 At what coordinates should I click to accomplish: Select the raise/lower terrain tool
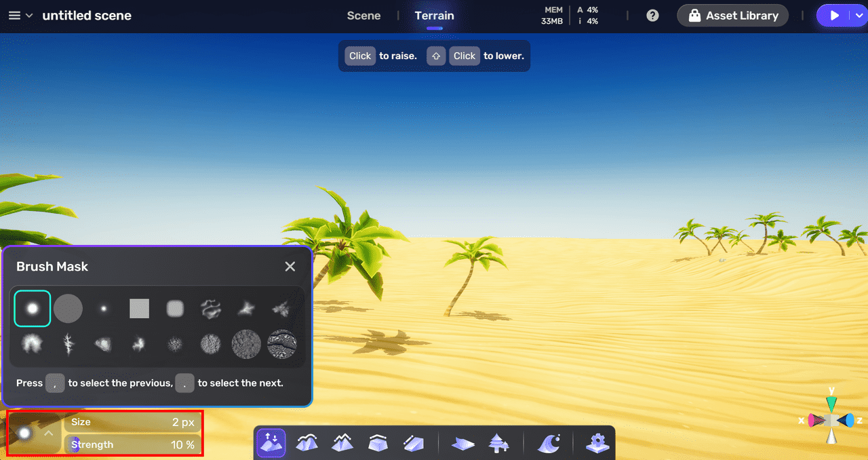click(x=271, y=444)
